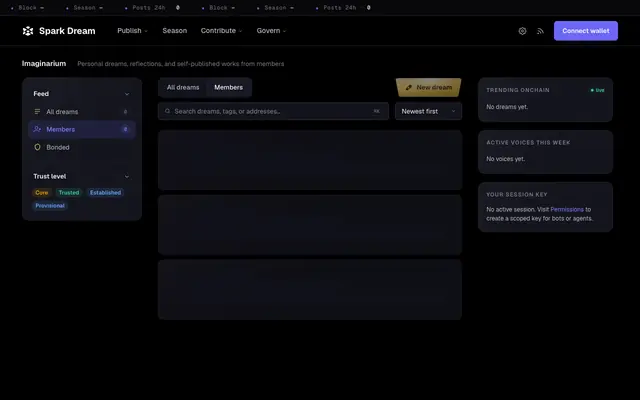Click the pencil icon on New dream
This screenshot has width=640, height=400.
point(409,87)
